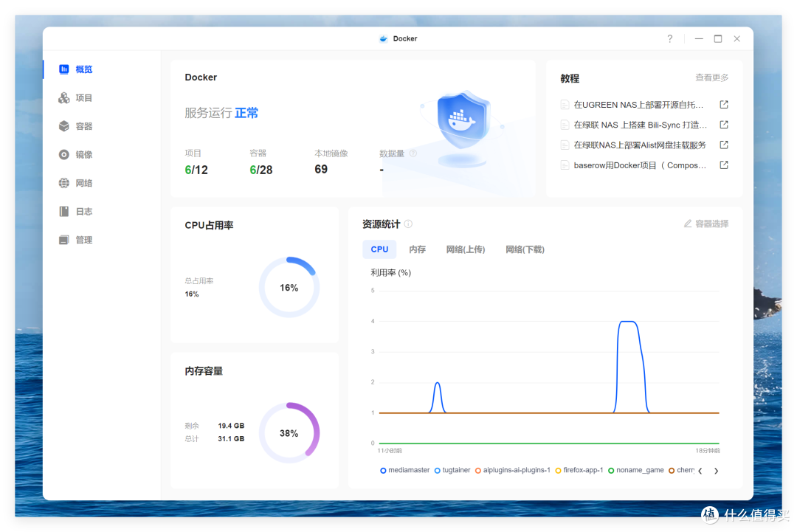Click the 19.4 GB remaining memory value
Image resolution: width=797 pixels, height=532 pixels.
[x=231, y=426]
